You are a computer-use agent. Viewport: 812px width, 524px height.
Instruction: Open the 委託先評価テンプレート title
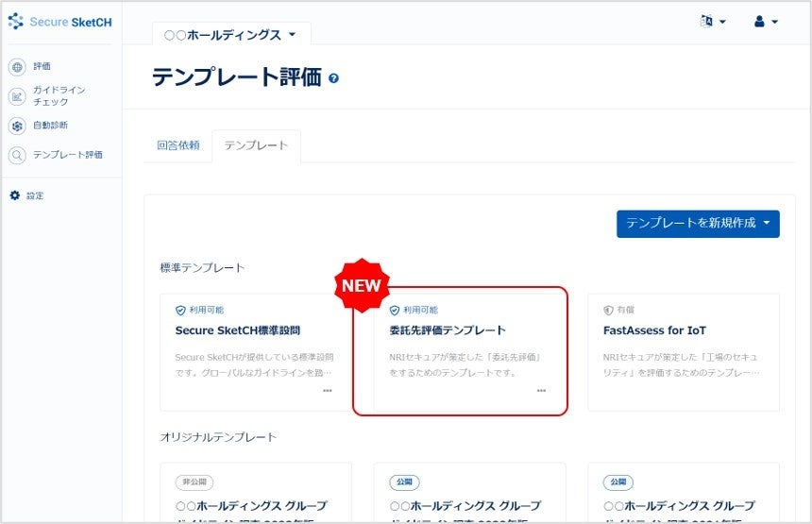pos(447,330)
